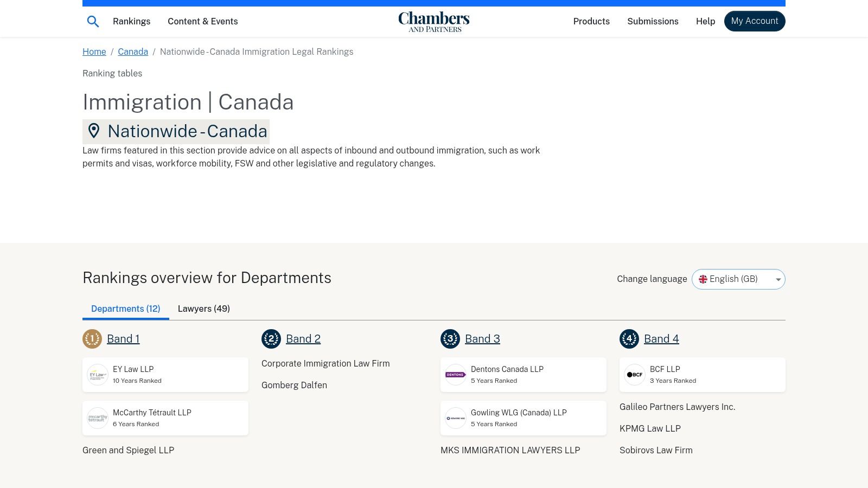Expand the English (GB) language selector arrow
This screenshot has height=488, width=868.
tap(778, 279)
